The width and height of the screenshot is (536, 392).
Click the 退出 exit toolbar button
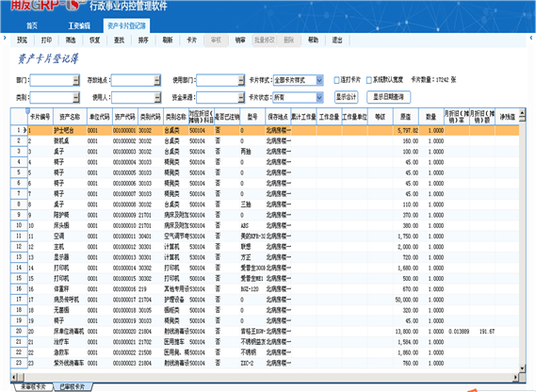pyautogui.click(x=337, y=41)
